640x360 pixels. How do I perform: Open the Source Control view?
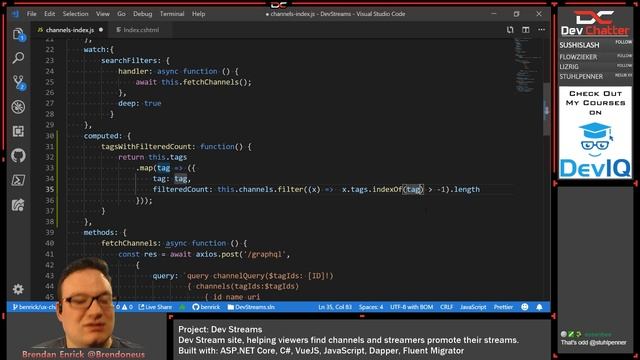pos(18,82)
